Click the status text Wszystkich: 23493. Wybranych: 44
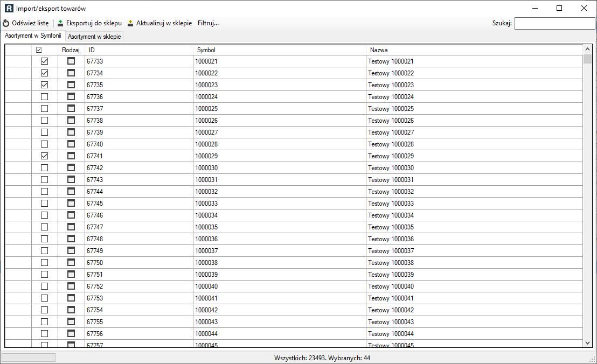The height and width of the screenshot is (364, 597). [x=322, y=358]
